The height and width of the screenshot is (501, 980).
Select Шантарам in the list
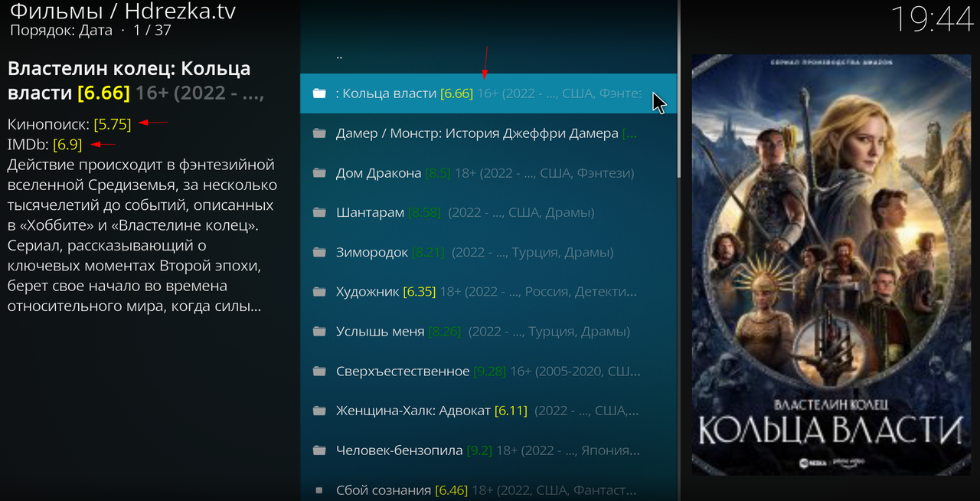coord(488,212)
